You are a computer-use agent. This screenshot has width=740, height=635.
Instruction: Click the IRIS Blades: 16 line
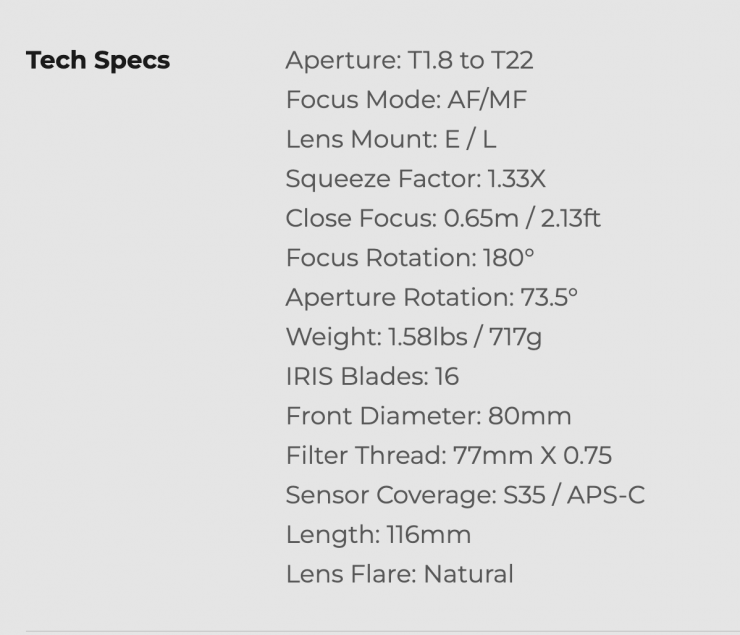(x=372, y=377)
